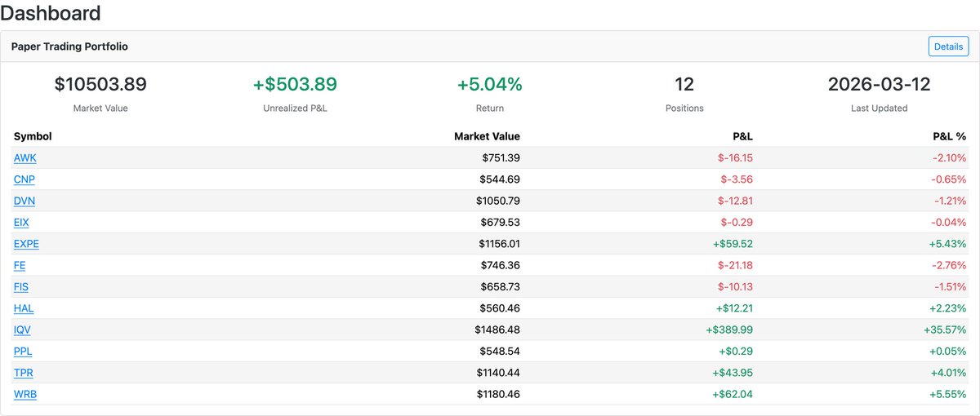
Task: Select TPR market value $1140.44
Action: [497, 373]
